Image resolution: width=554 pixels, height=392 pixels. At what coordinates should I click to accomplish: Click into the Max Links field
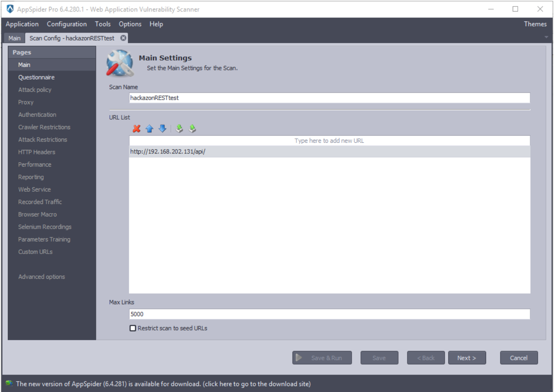pos(329,314)
